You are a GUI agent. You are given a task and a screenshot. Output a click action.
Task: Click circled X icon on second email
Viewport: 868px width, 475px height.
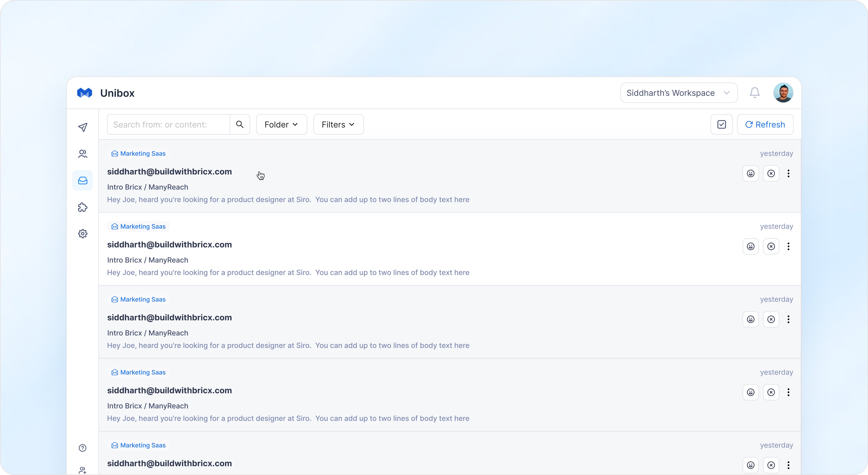(x=771, y=246)
